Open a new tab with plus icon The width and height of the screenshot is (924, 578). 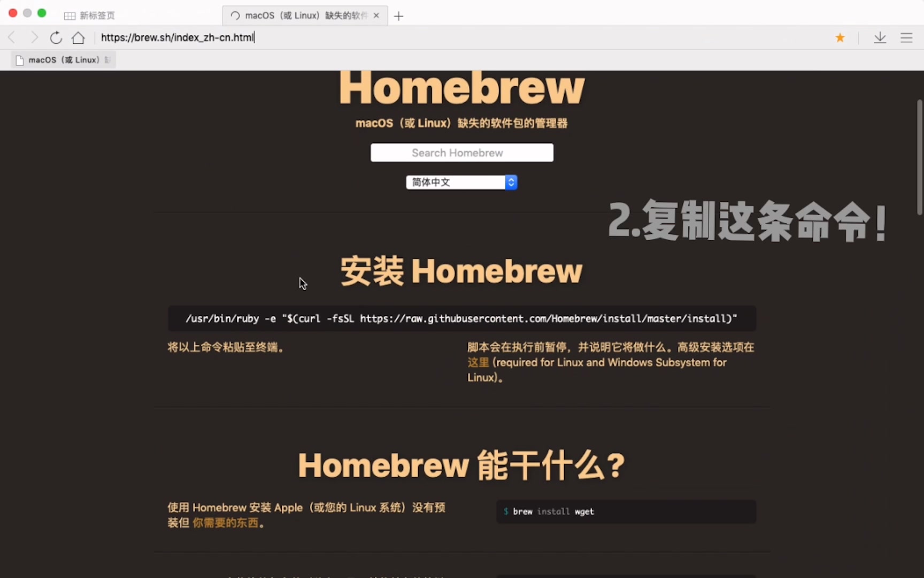pyautogui.click(x=398, y=16)
